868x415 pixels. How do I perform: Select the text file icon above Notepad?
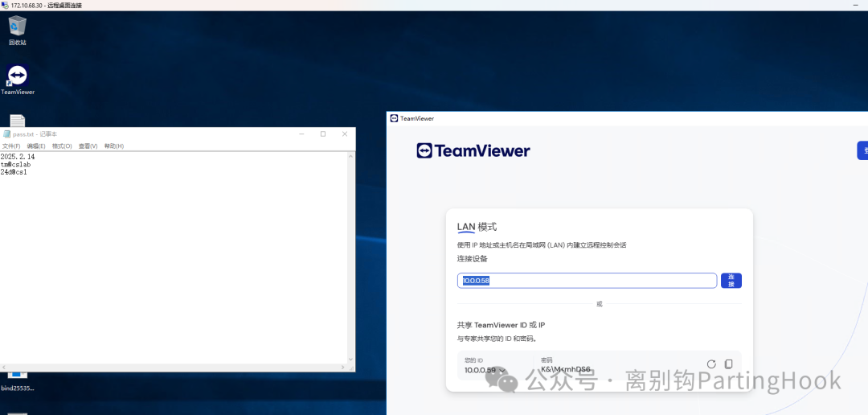[17, 120]
